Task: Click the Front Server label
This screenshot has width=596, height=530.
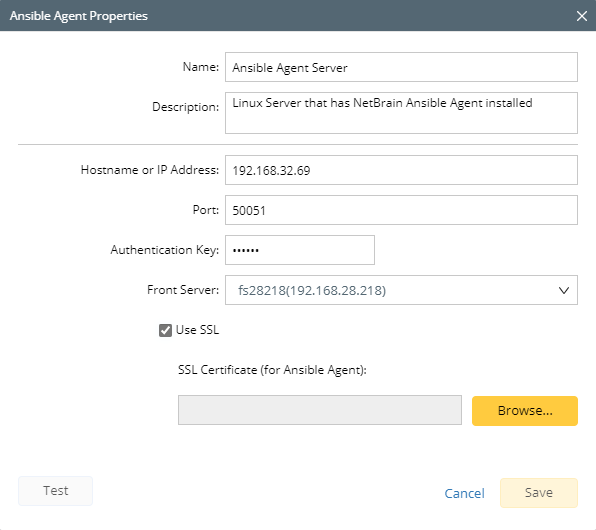Action: point(183,290)
